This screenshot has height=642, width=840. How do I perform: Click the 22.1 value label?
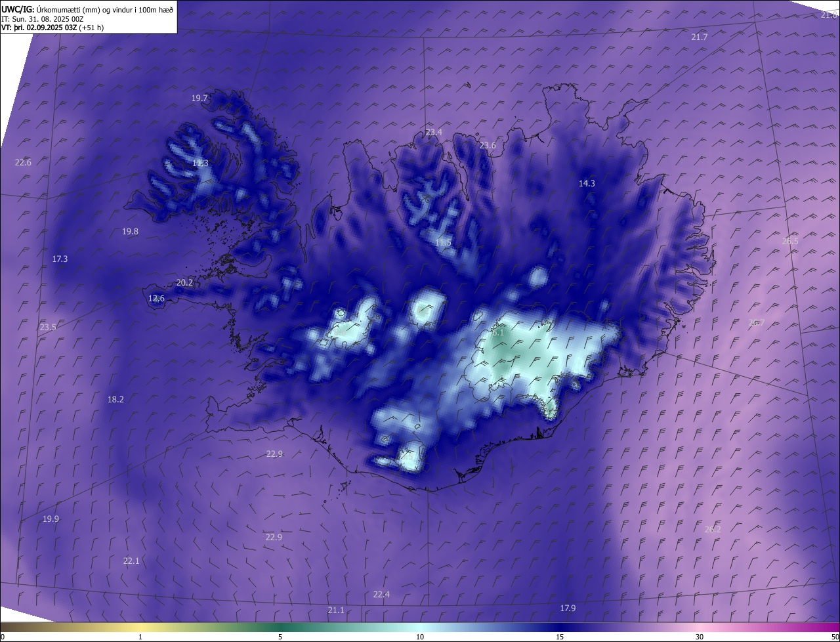[x=131, y=561]
